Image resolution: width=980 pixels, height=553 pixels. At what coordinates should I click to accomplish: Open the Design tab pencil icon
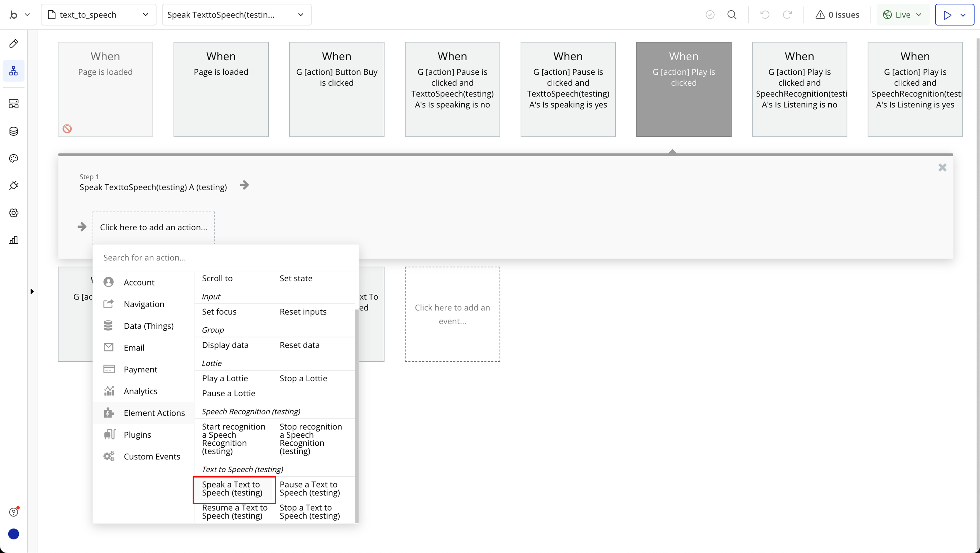click(14, 43)
